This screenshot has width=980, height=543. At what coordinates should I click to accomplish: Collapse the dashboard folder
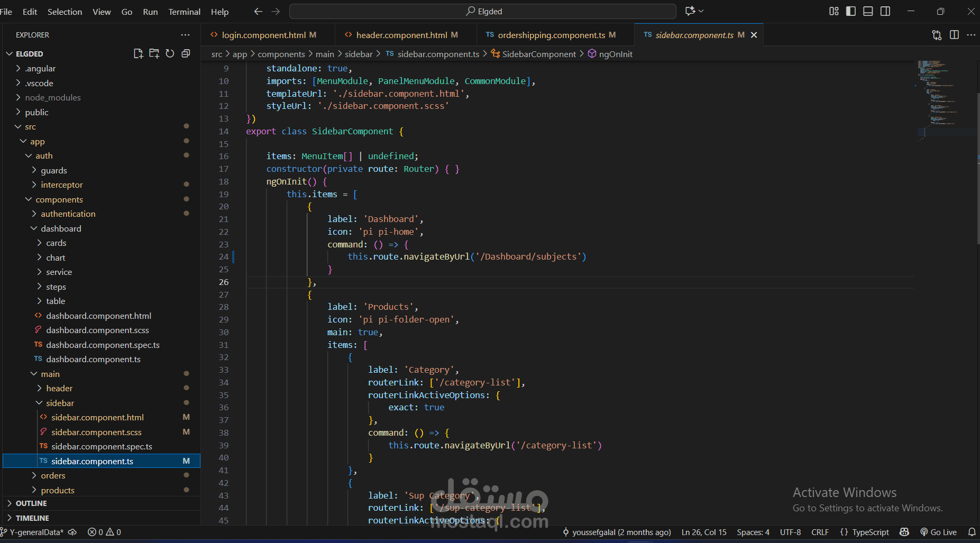(61, 228)
